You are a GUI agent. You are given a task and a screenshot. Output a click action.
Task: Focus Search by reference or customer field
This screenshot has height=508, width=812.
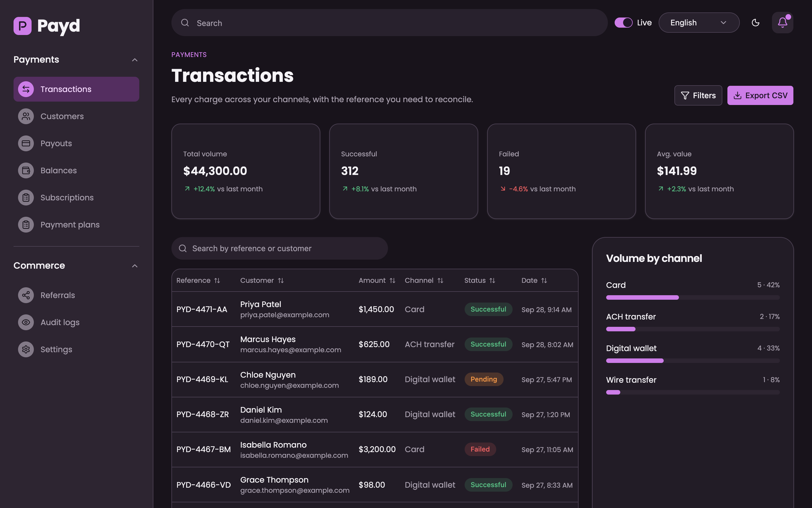(x=279, y=248)
